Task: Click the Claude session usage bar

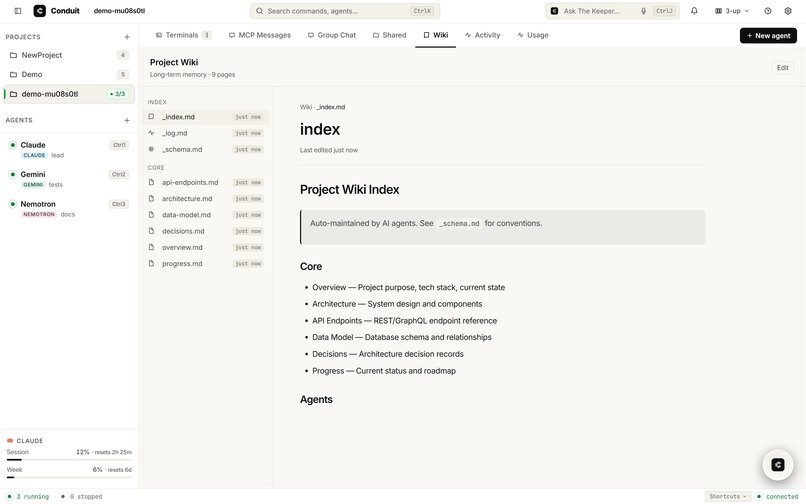Action: click(x=69, y=459)
